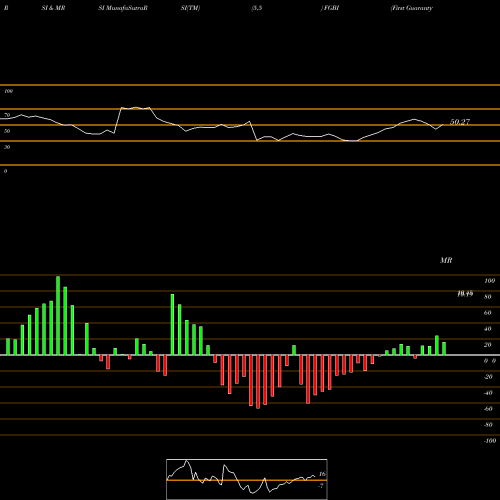
Task: Click the FGBI ticker text in header
Action: coord(331,8)
